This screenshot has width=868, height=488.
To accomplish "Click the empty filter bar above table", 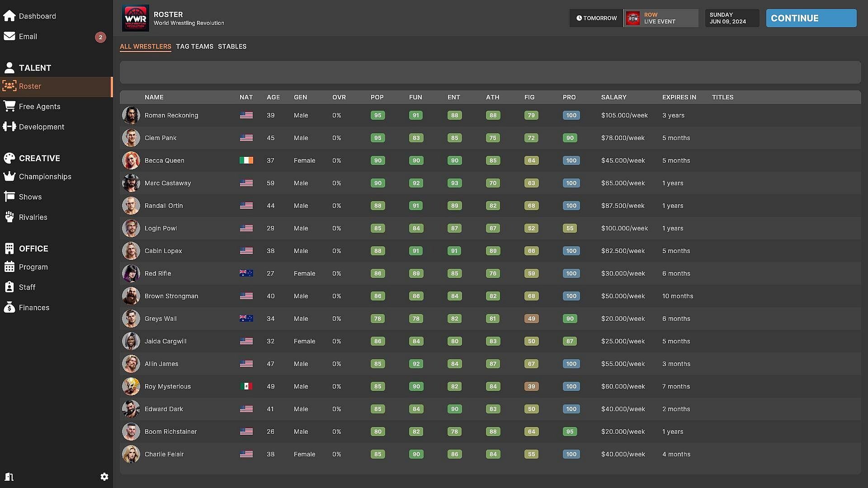I will click(x=490, y=72).
